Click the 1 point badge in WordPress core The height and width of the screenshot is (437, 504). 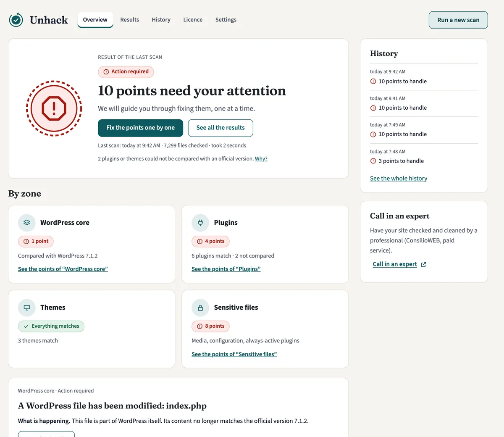36,241
